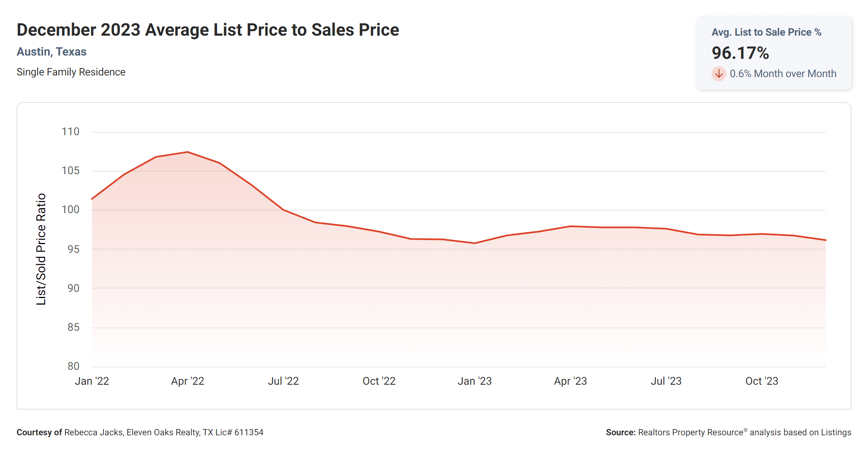
Task: Click the 110 y-axis tick label
Action: coord(70,132)
